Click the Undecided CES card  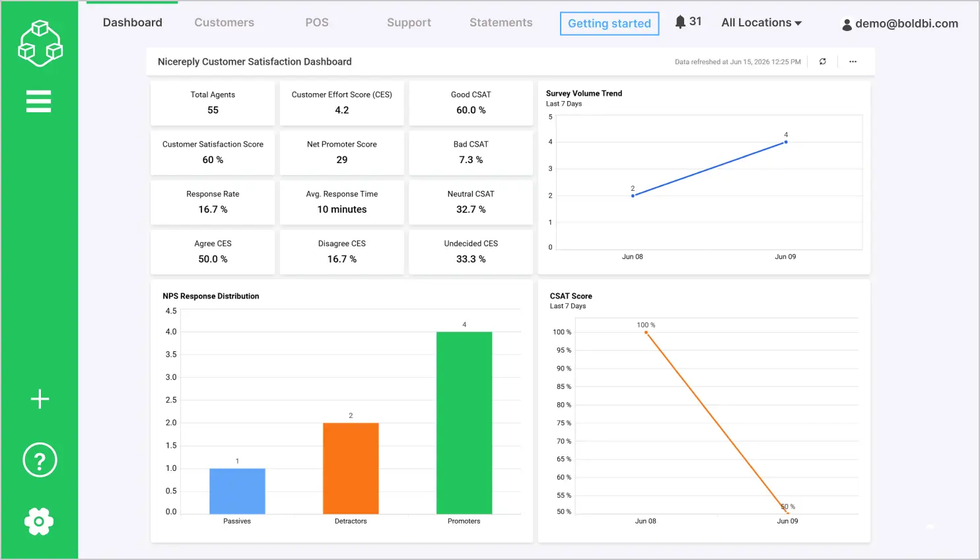pyautogui.click(x=471, y=252)
